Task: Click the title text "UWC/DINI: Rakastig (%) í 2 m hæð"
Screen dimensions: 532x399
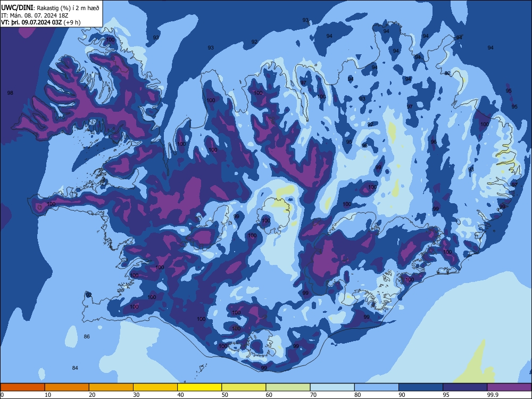Action: (x=50, y=8)
